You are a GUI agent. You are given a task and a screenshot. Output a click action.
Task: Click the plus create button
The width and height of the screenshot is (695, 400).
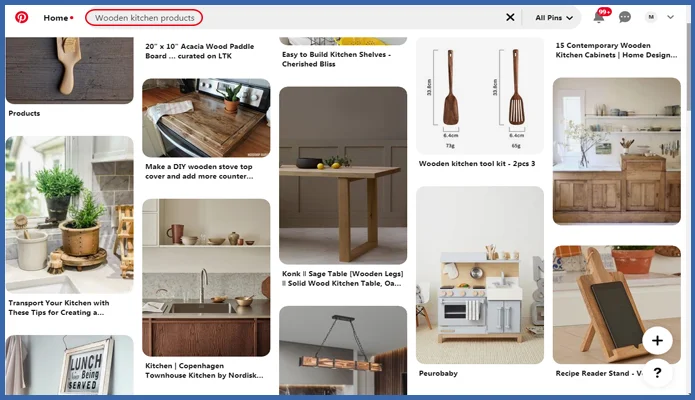[x=656, y=341]
